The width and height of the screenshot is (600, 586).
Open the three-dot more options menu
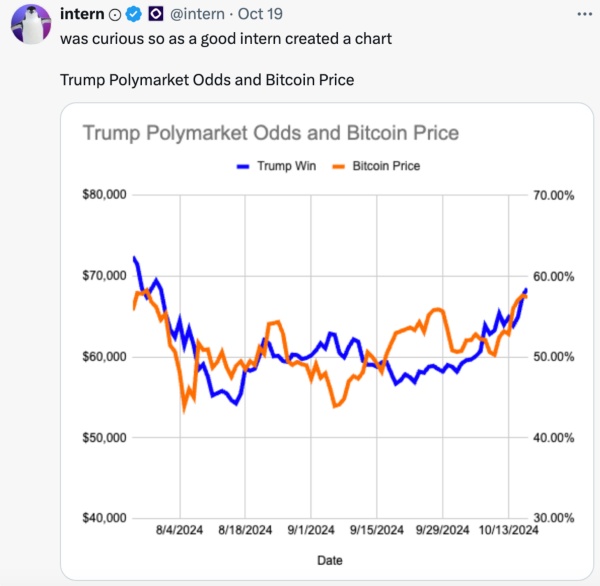pos(585,14)
